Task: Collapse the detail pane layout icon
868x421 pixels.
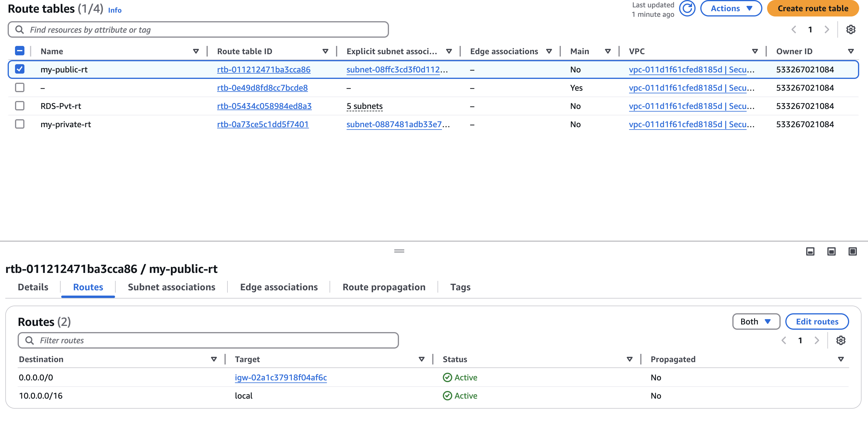Action: [810, 251]
